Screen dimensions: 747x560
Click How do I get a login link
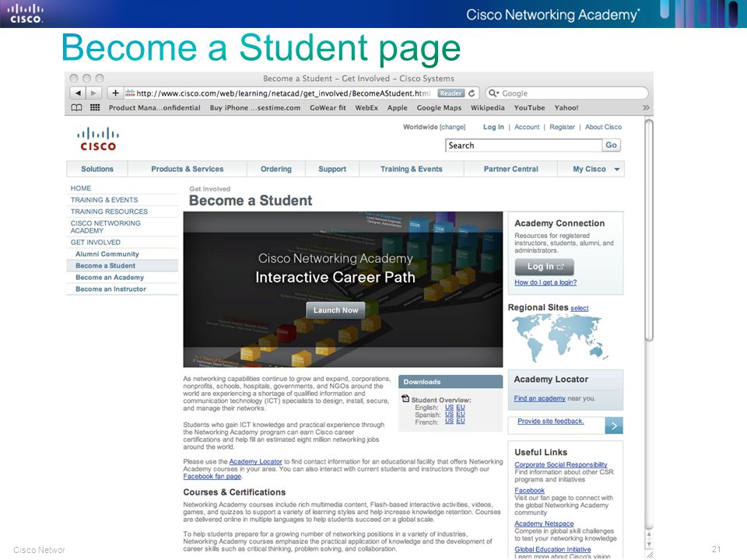point(545,282)
